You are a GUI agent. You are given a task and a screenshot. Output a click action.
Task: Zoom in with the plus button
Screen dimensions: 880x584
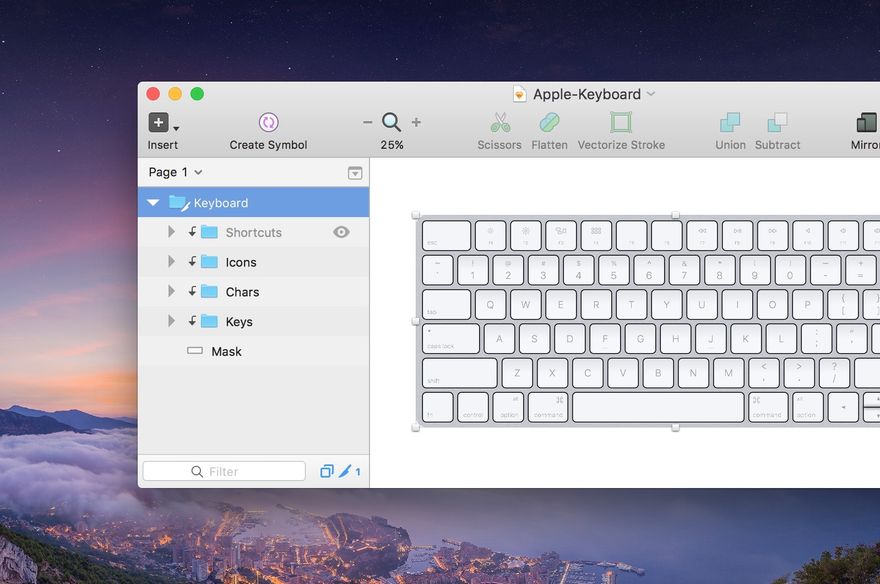[416, 122]
